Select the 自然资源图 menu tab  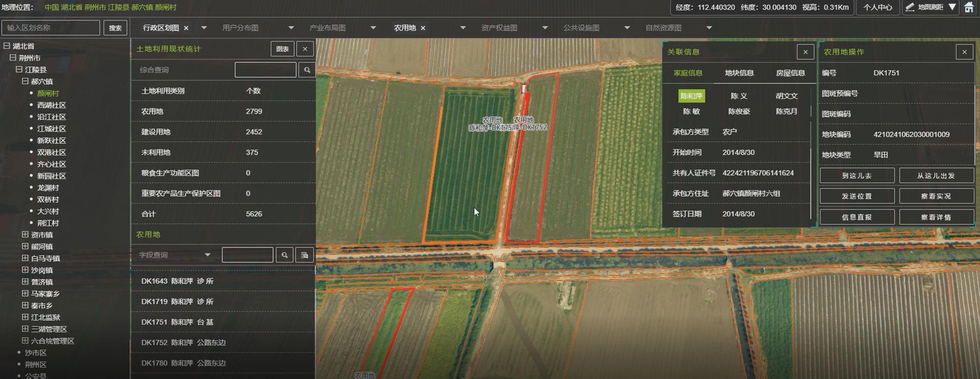663,28
